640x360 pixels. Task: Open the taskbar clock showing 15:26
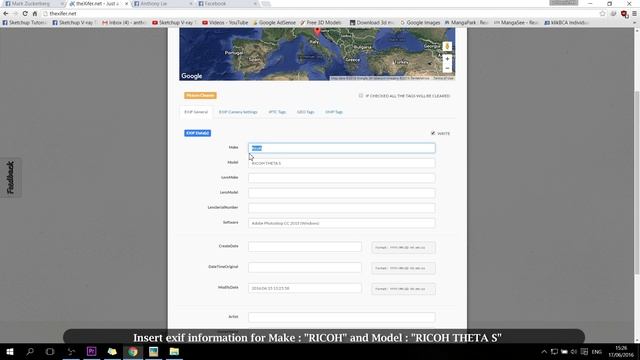click(622, 351)
